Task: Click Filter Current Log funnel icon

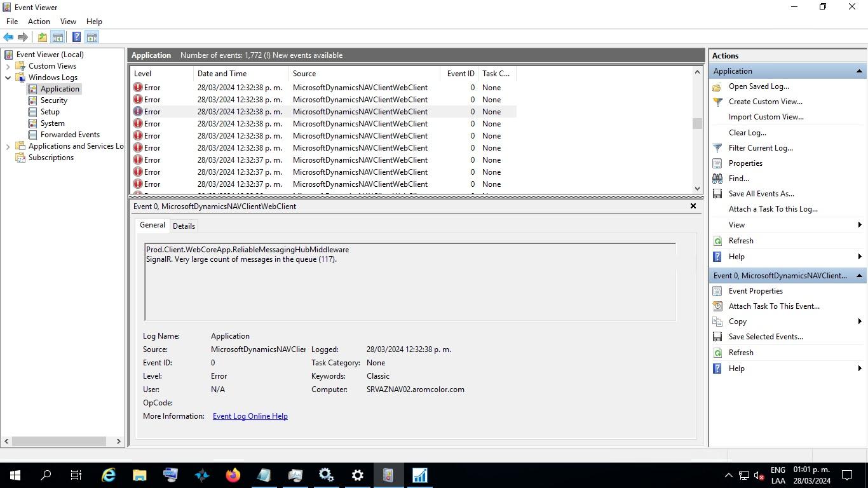Action: pos(717,148)
